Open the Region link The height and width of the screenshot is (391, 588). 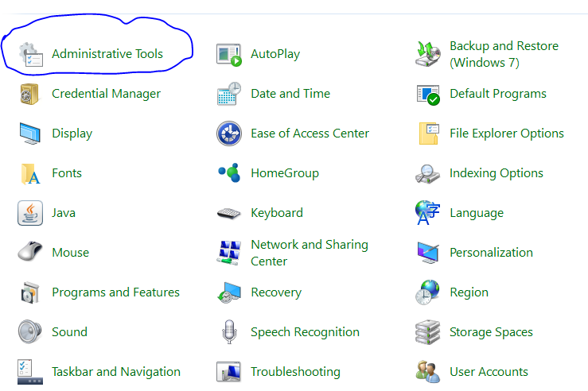tap(469, 292)
